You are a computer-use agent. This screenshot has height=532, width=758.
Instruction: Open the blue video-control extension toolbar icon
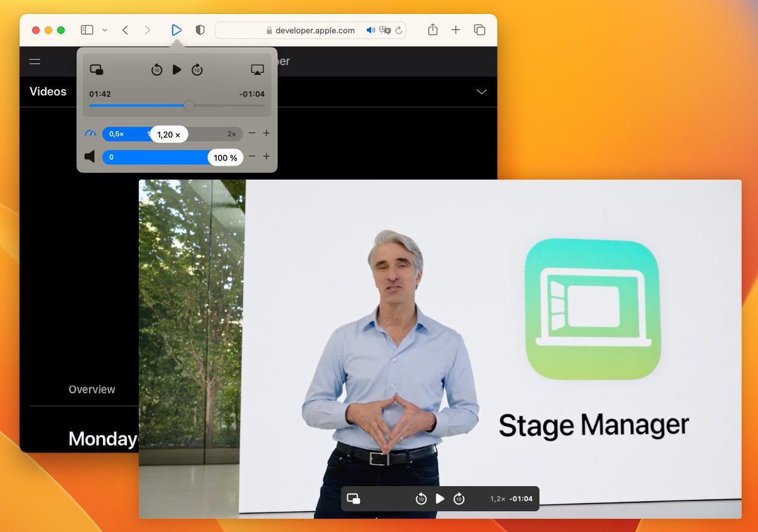[x=176, y=30]
